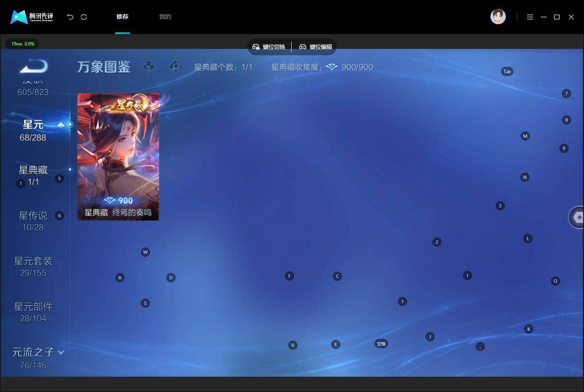The width and height of the screenshot is (584, 392).
Task: Select the 星元套装 29/155 subcategory
Action: point(33,267)
